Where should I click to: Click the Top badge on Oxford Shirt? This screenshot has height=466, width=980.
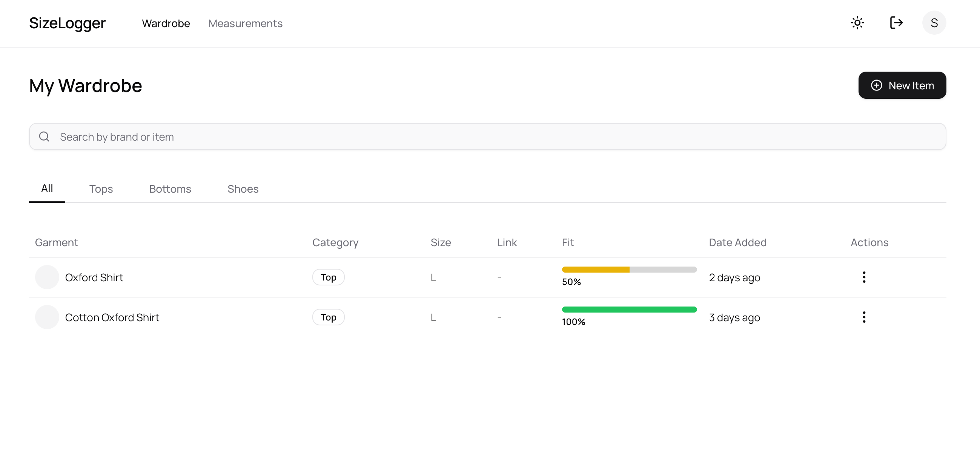click(328, 277)
